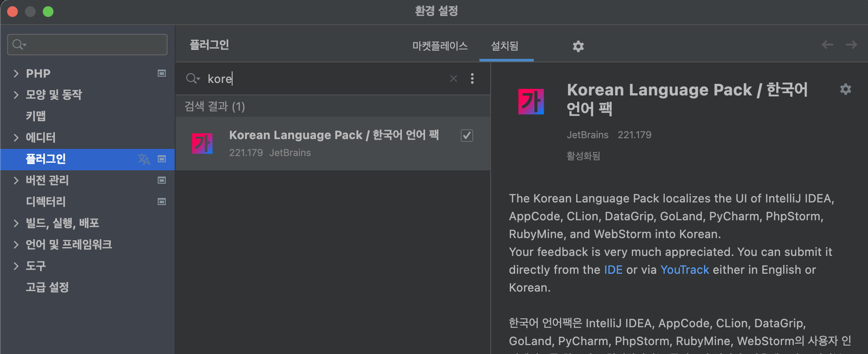Expand the 에디터 settings node

(x=16, y=137)
